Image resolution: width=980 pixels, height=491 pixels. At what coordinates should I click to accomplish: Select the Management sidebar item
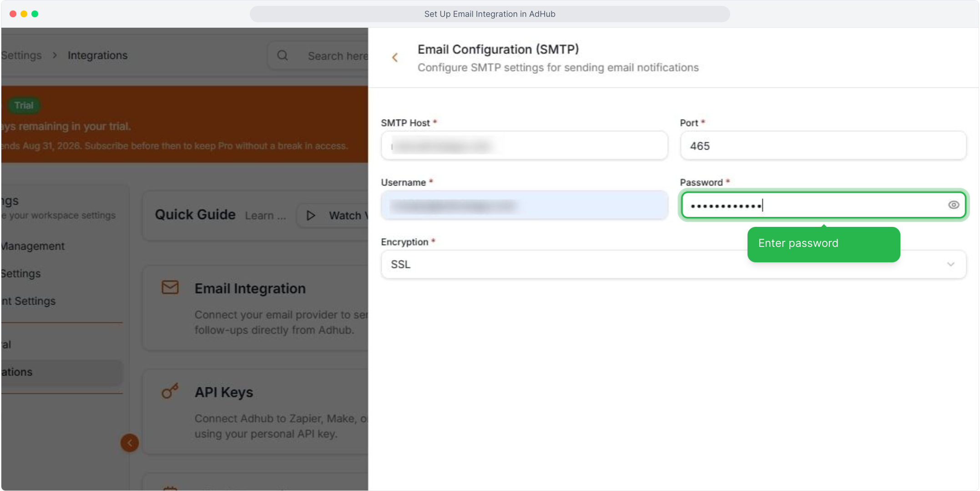point(33,246)
